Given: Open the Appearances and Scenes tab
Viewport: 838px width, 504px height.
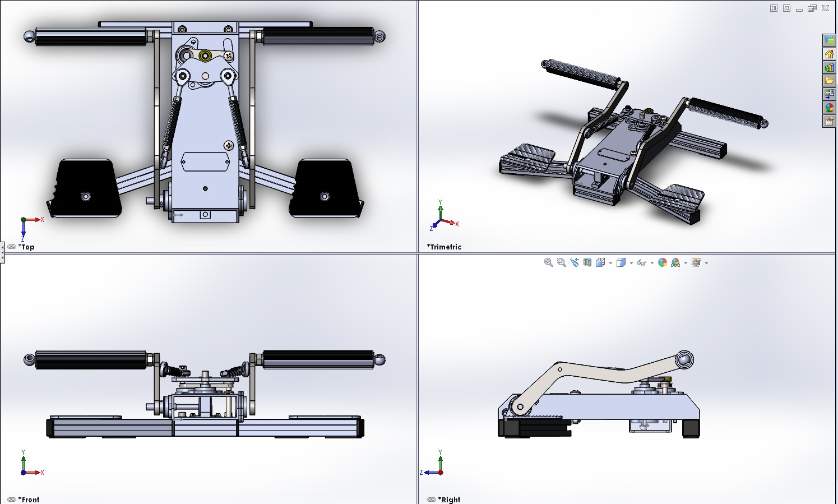Looking at the screenshot, I should coord(829,108).
